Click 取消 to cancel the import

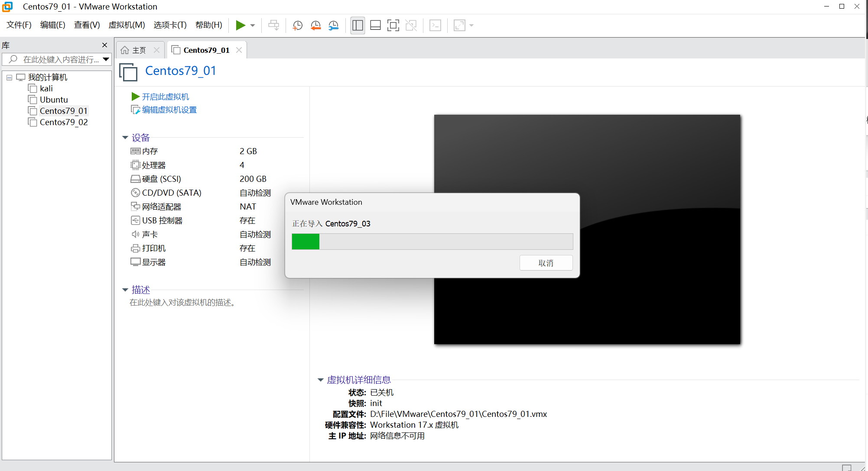[x=546, y=263]
